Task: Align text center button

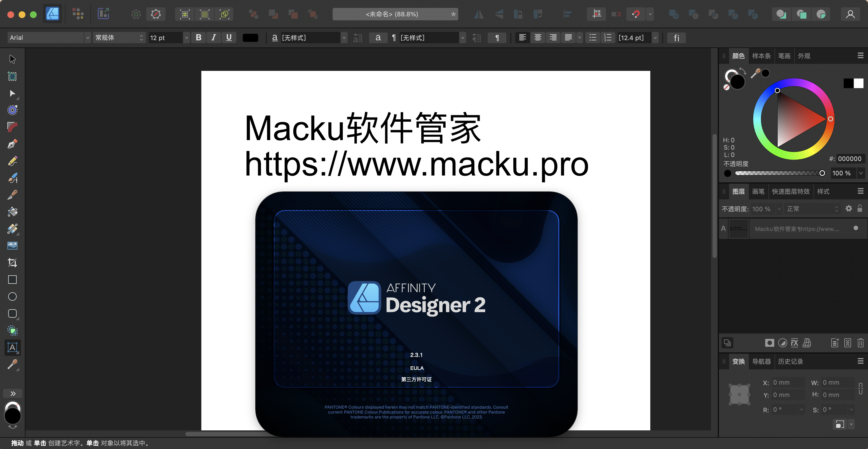Action: pyautogui.click(x=538, y=37)
